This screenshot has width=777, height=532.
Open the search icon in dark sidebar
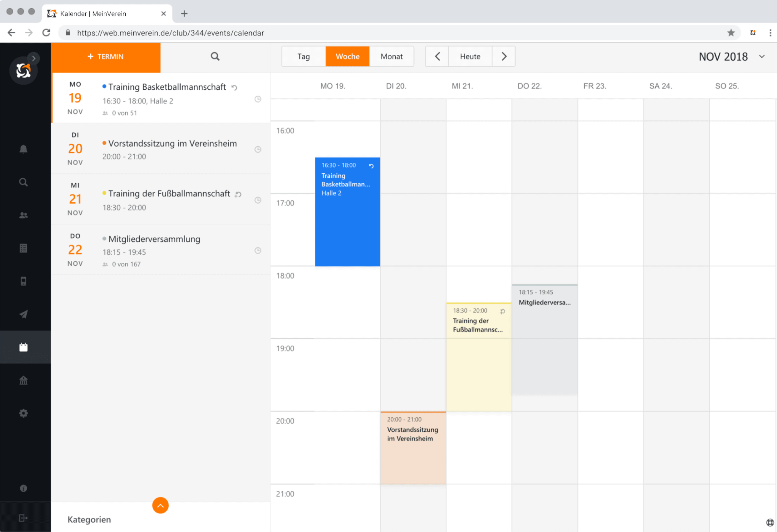[23, 182]
